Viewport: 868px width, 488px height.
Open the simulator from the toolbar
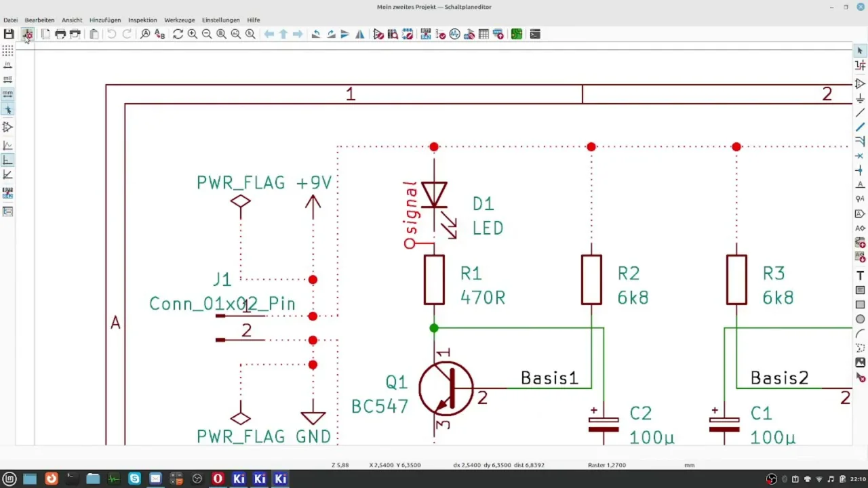(x=454, y=34)
